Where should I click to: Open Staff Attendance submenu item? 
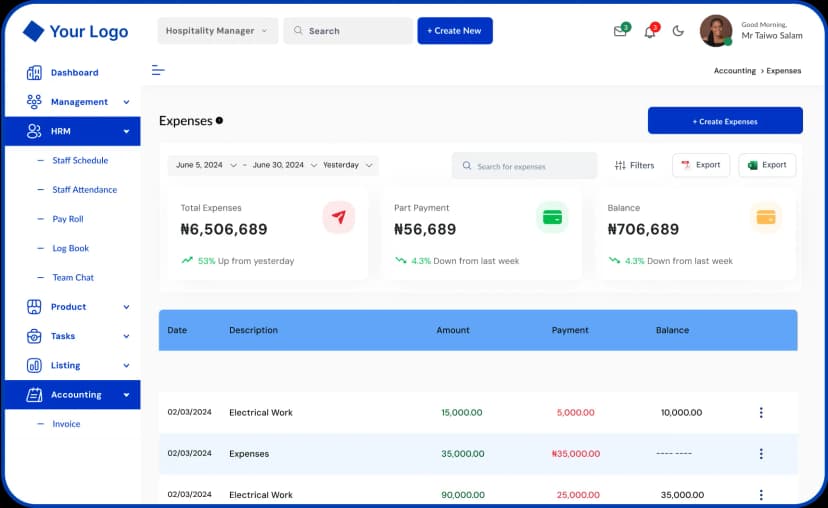[84, 190]
